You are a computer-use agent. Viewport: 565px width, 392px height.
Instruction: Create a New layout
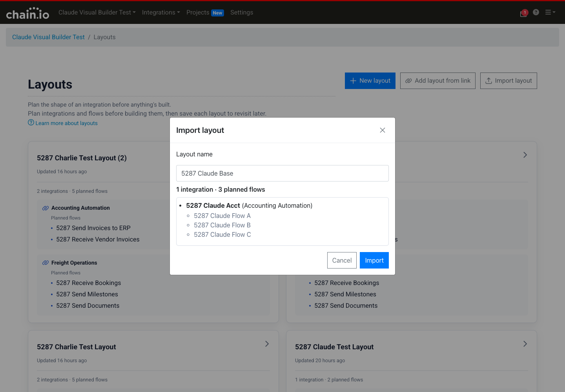coord(370,81)
